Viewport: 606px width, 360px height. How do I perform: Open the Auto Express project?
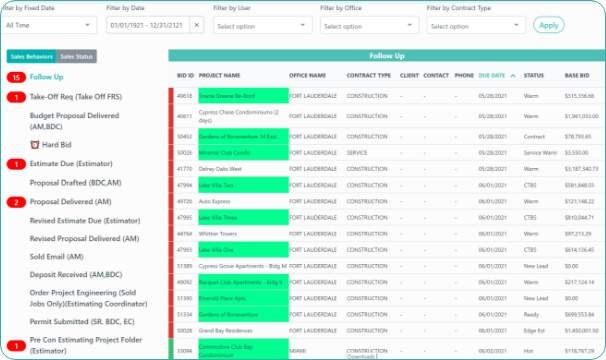click(214, 201)
